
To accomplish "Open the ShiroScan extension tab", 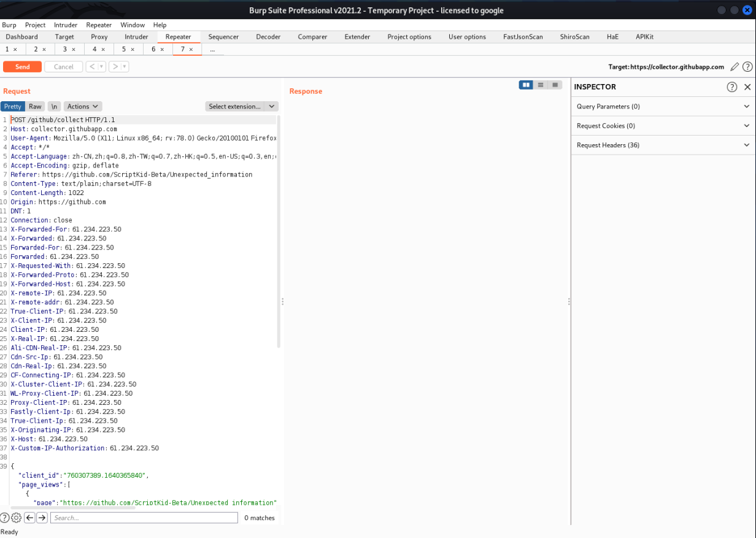I will pos(574,37).
